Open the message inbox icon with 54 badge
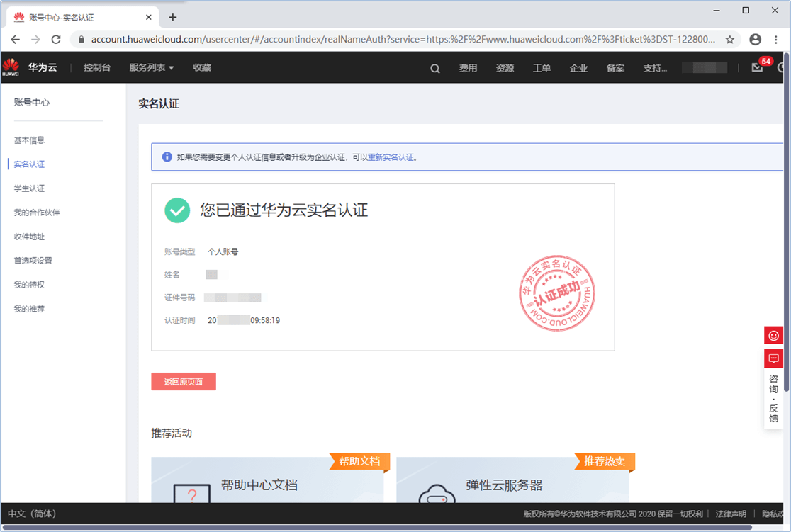This screenshot has width=791, height=532. click(757, 67)
